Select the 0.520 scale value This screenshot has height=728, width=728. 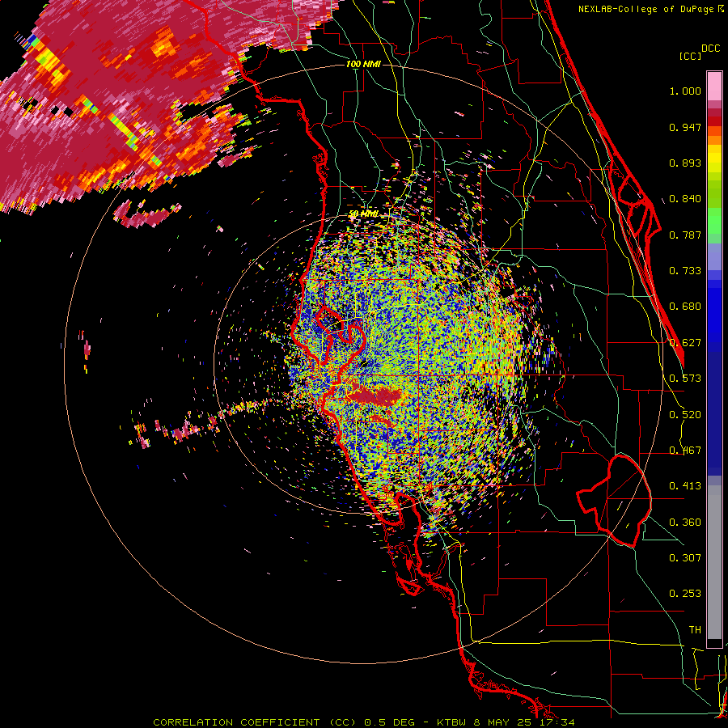[685, 415]
